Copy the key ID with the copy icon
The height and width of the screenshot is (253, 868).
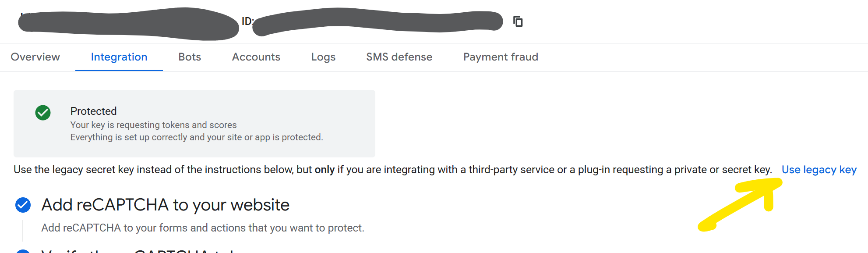518,21
